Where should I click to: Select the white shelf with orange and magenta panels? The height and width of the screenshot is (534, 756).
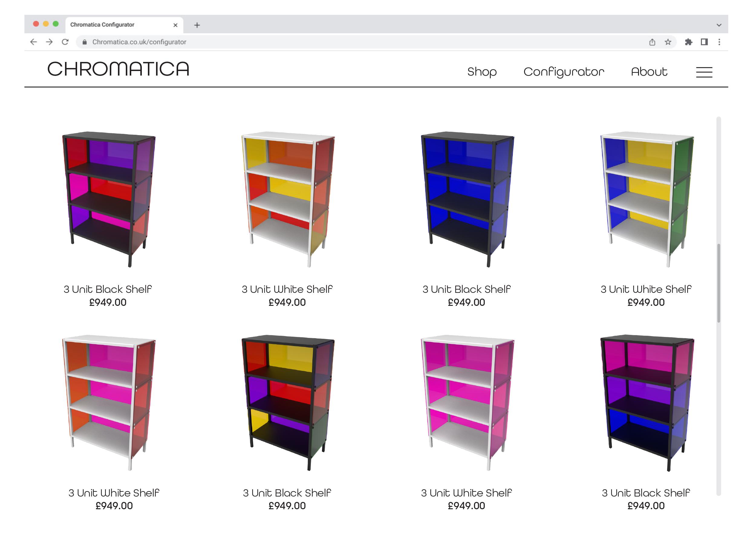(109, 403)
